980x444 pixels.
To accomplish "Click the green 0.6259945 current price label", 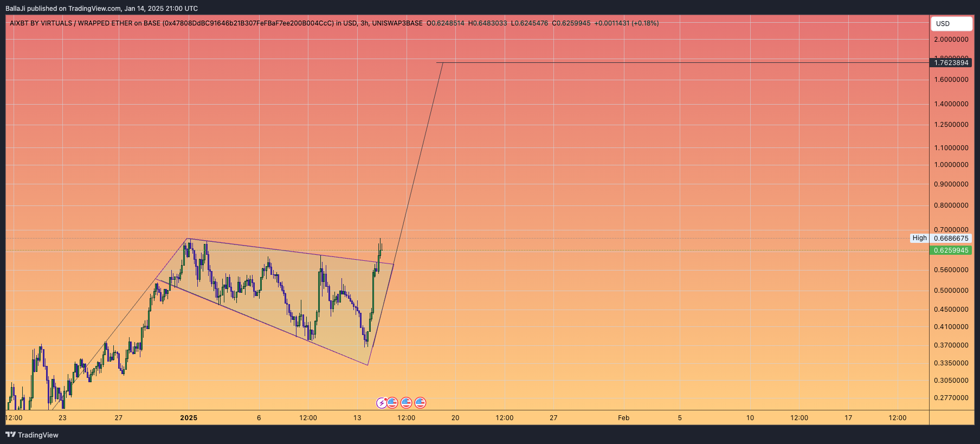I will click(951, 250).
